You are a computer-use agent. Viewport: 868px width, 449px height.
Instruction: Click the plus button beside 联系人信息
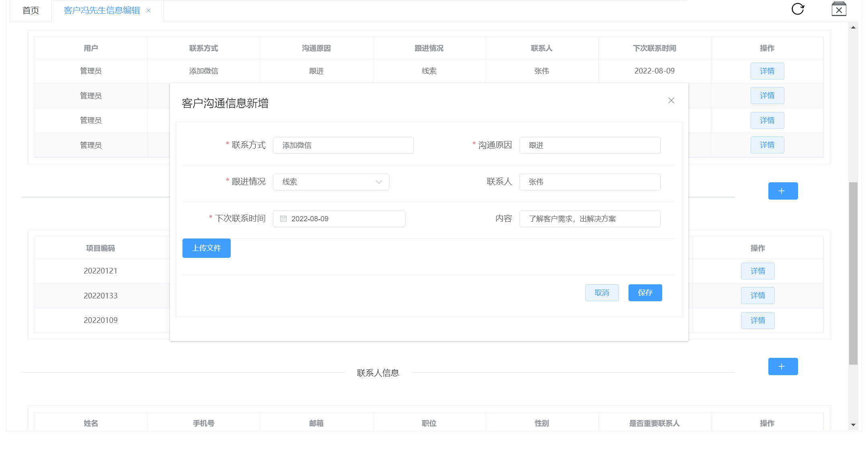click(x=782, y=367)
